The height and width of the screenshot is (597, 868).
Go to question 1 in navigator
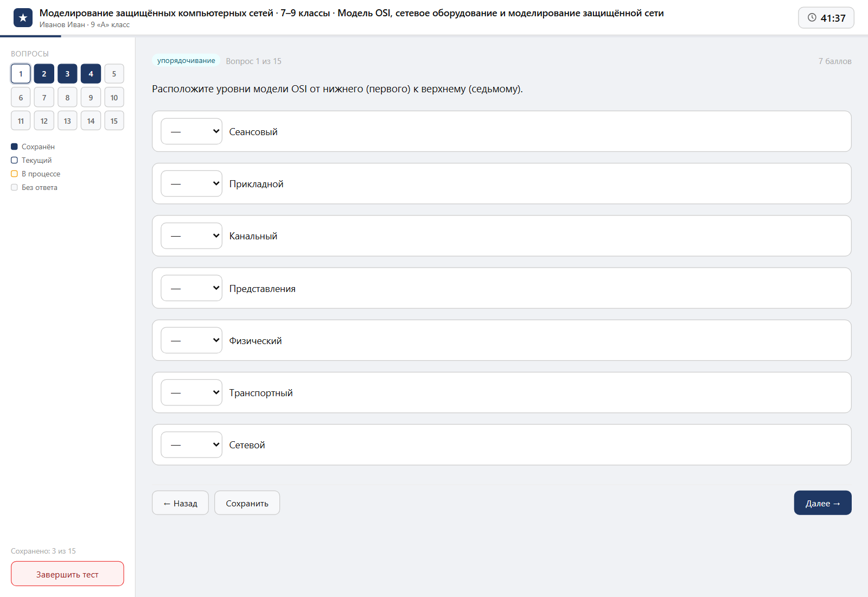(21, 74)
